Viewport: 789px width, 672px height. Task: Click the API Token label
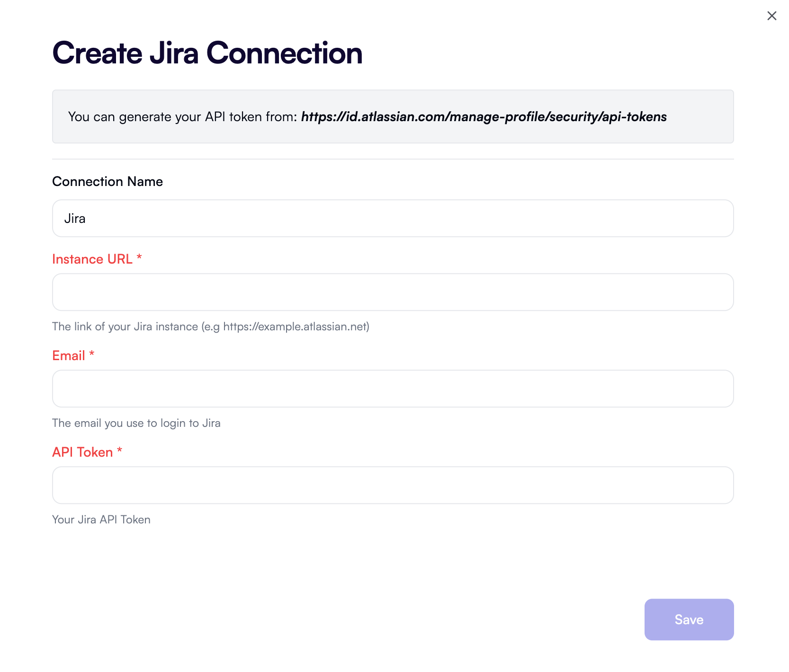[82, 452]
